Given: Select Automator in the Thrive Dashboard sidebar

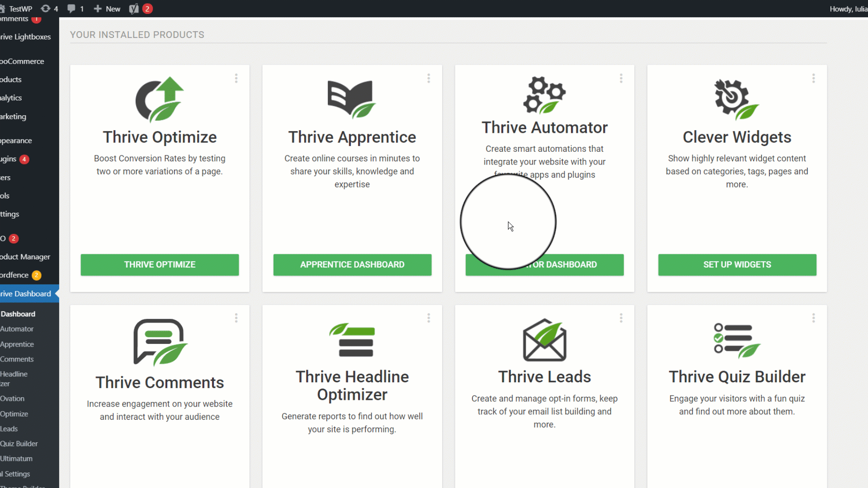Looking at the screenshot, I should (17, 328).
